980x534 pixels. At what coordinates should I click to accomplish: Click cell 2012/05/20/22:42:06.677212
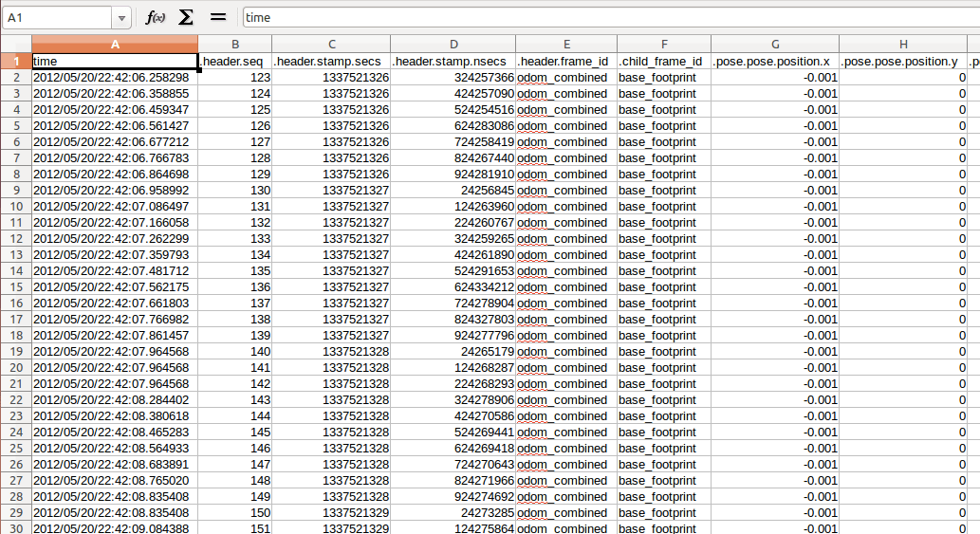point(115,141)
